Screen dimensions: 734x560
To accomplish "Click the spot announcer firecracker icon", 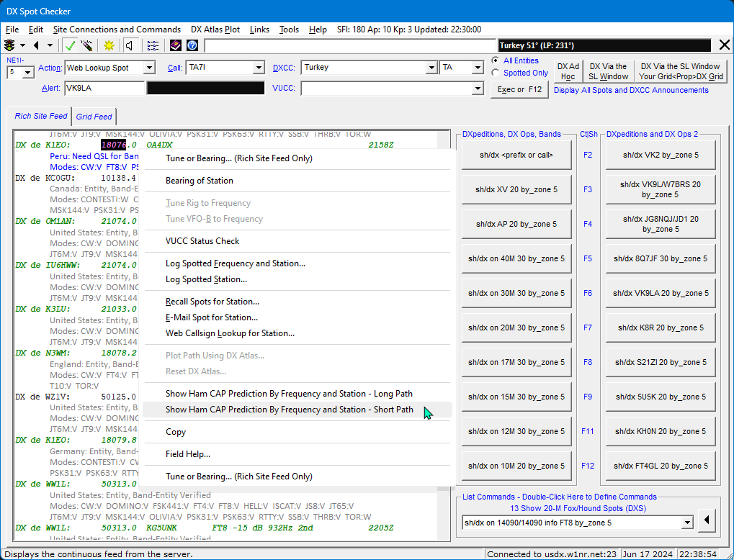I will [86, 45].
